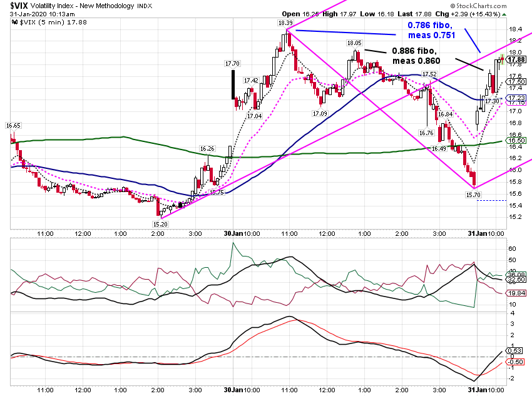532x396 pixels.
Task: Click the blue "0.786 fibo, meas 0.751" annotation
Action: 431,30
